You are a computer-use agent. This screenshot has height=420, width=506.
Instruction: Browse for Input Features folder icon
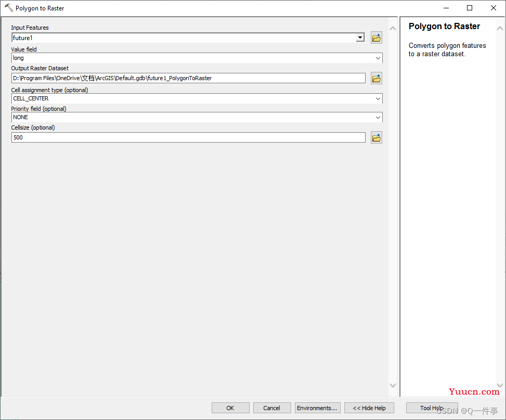[x=377, y=38]
